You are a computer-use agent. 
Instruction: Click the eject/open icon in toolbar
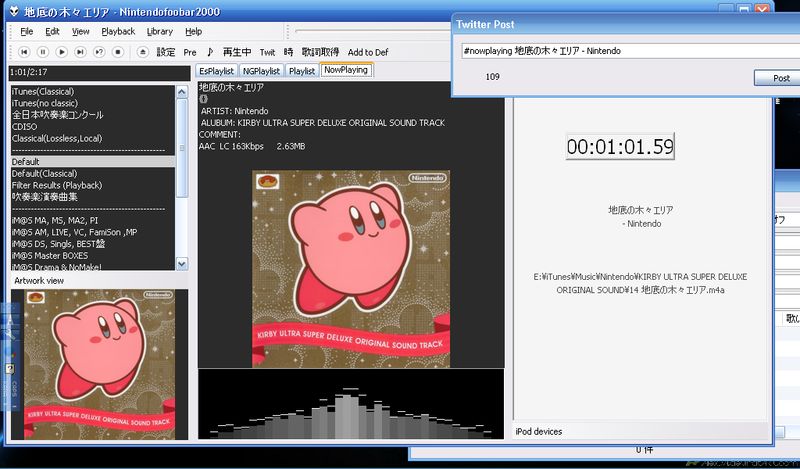point(143,52)
